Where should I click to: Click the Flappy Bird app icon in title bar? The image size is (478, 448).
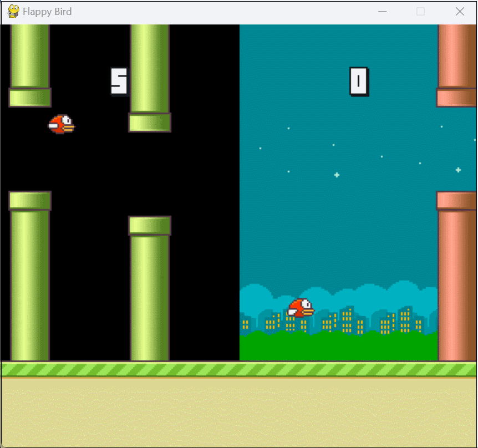tap(13, 12)
